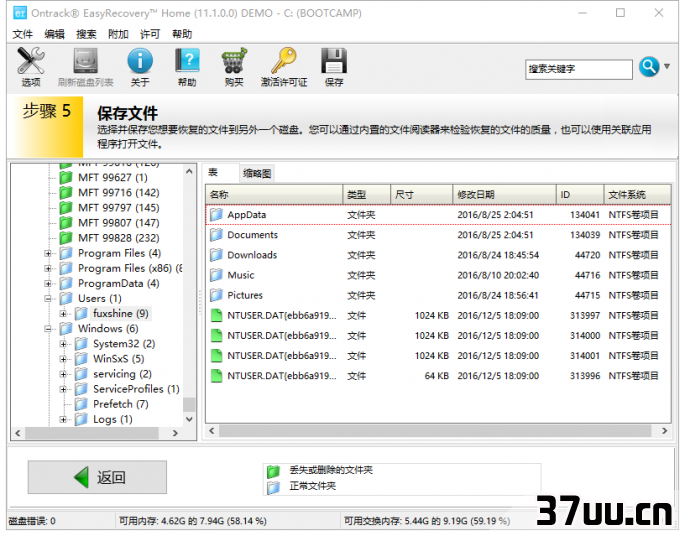
Task: Expand the Program Files (x86) node
Action: tap(48, 269)
